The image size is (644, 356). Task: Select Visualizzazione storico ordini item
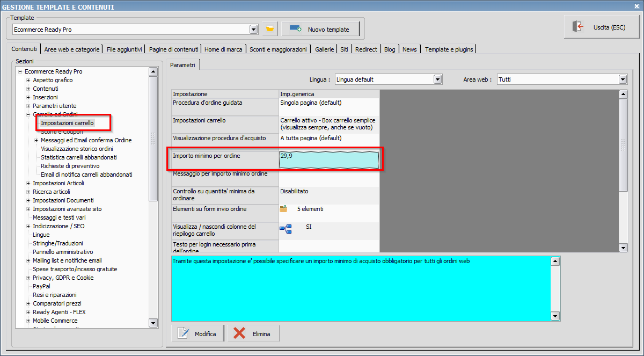tap(77, 149)
